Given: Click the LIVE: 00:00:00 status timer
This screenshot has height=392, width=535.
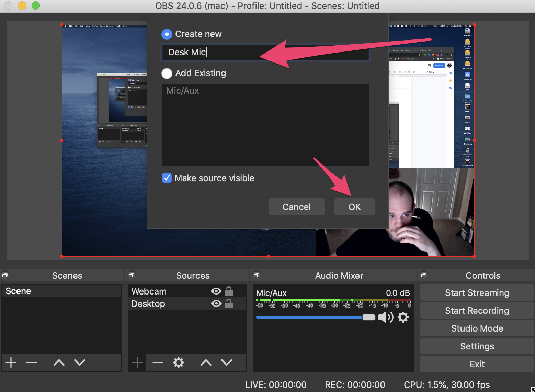Looking at the screenshot, I should [x=276, y=385].
